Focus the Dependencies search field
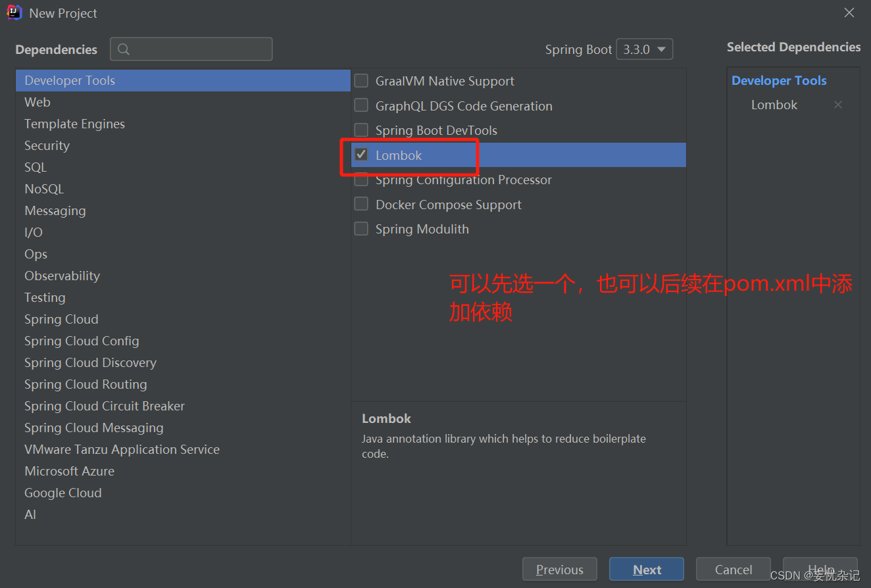 coord(191,49)
